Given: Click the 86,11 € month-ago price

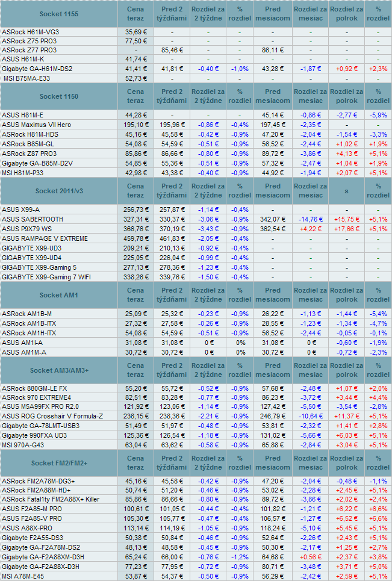Looking at the screenshot, I should point(273,49).
